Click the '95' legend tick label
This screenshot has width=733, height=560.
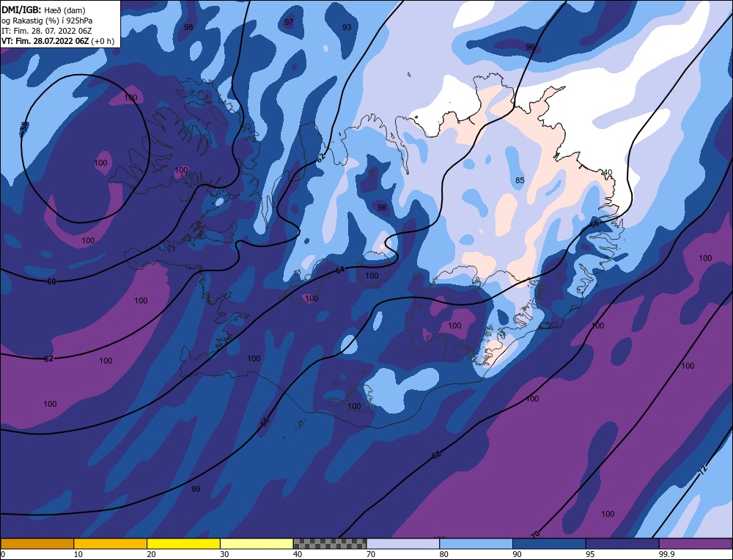(x=590, y=554)
